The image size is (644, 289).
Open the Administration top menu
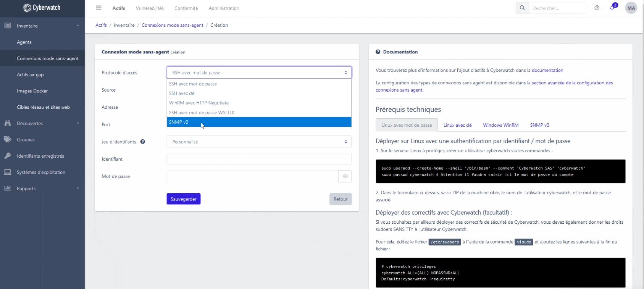coord(224,8)
